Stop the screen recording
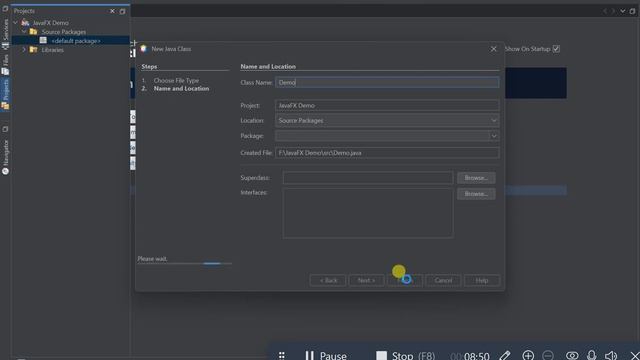The image size is (640, 360). (x=405, y=356)
